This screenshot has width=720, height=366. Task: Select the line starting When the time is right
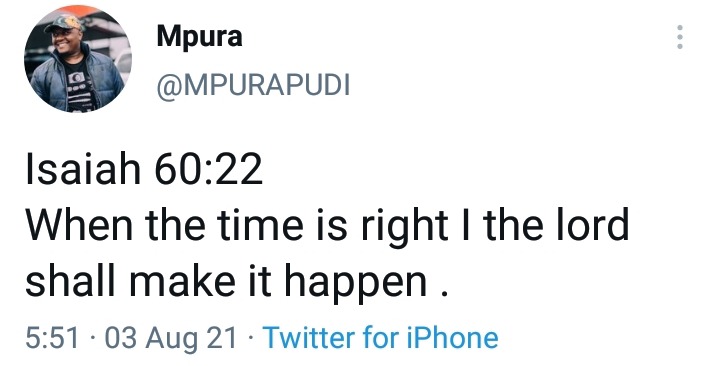coord(327,227)
